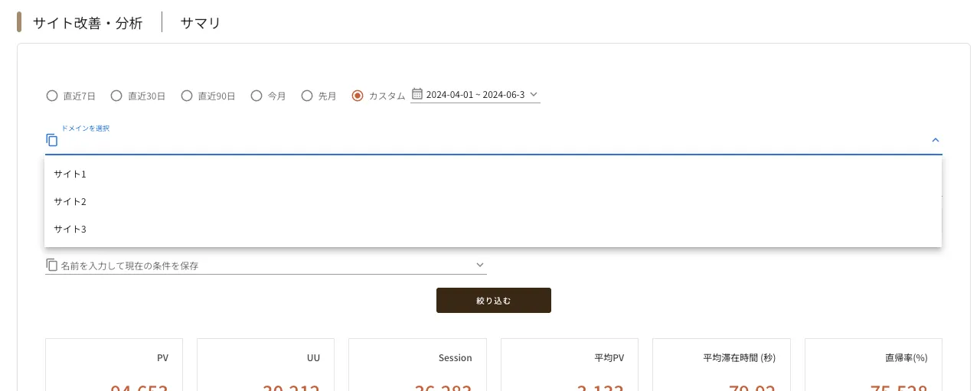Choose the 今月 period option
Screen dimensions: 980x391
point(256,96)
